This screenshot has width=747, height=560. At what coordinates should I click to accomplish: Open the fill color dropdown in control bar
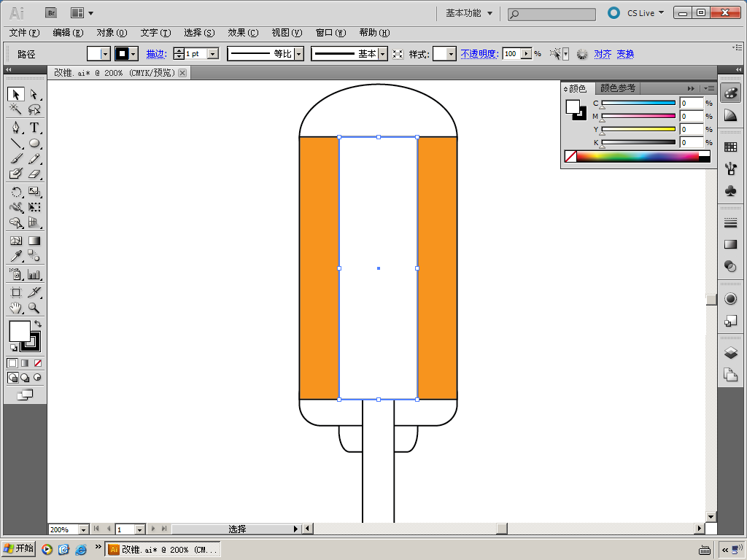coord(106,54)
